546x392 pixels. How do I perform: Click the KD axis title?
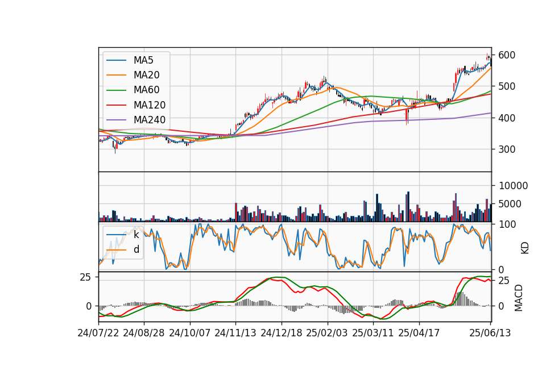pyautogui.click(x=525, y=248)
